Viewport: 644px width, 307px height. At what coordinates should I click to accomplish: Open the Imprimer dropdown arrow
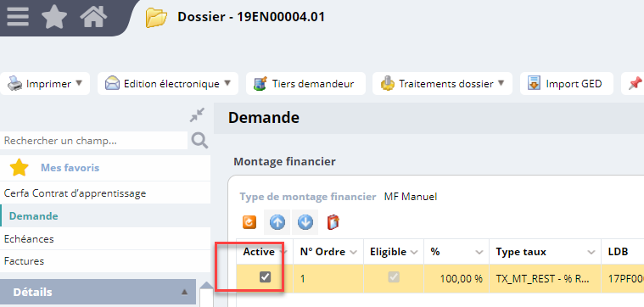click(x=79, y=83)
